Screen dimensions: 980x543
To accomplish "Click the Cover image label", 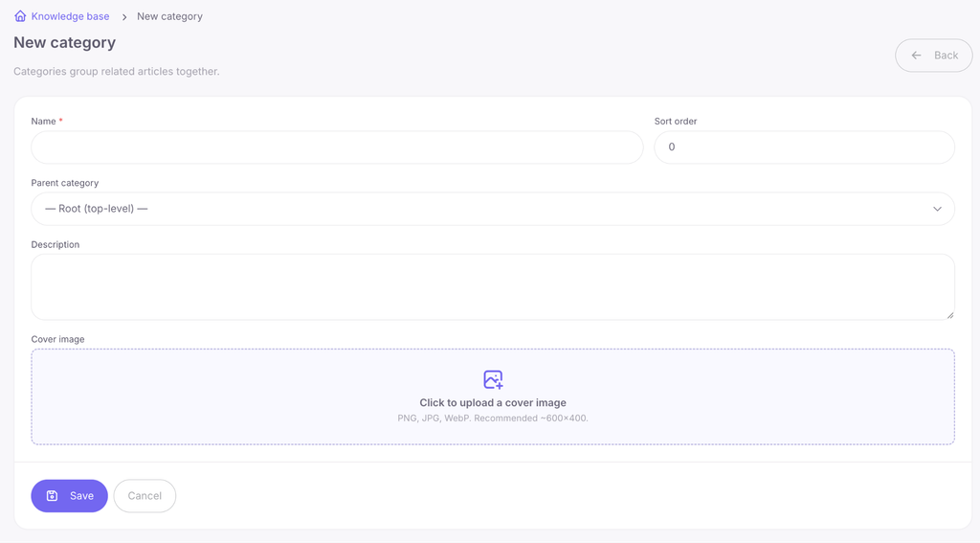I will tap(57, 339).
